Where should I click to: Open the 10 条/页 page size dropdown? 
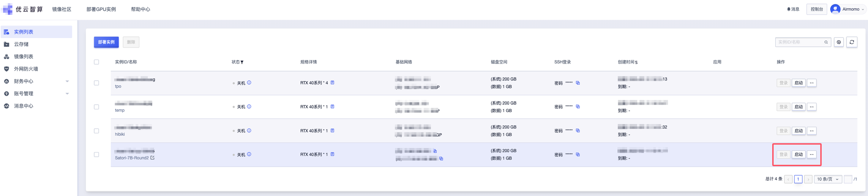point(828,179)
